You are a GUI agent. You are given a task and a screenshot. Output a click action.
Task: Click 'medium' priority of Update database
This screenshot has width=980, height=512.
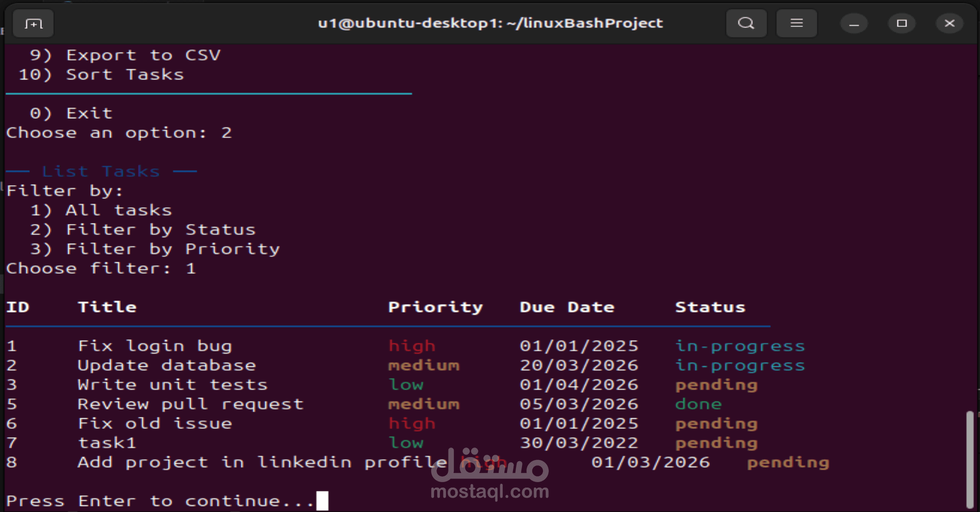pos(424,365)
